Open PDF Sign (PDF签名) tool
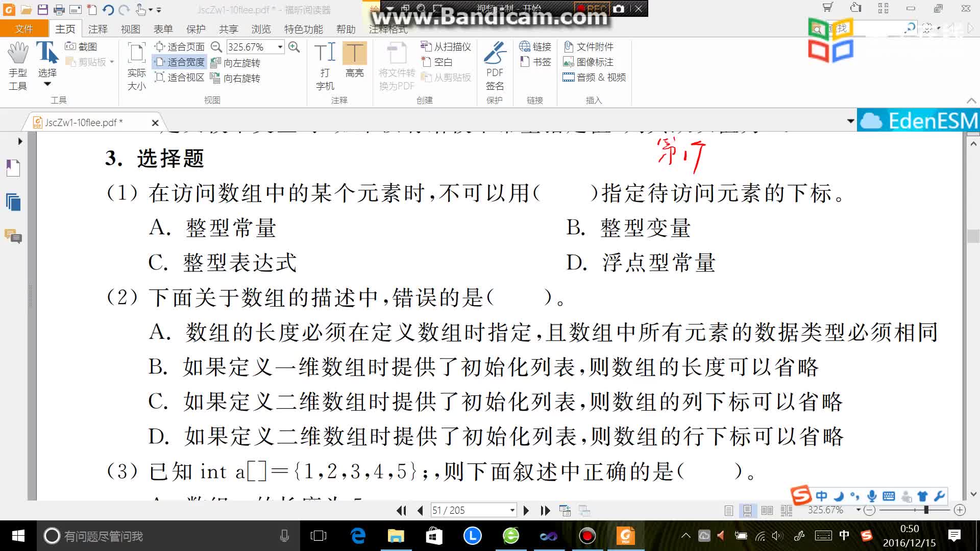 [x=495, y=66]
